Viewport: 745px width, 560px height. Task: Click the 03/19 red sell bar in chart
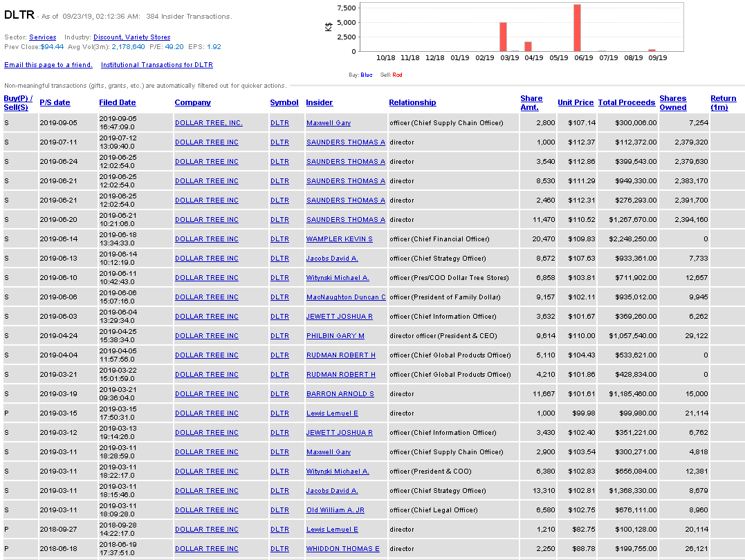click(x=503, y=37)
